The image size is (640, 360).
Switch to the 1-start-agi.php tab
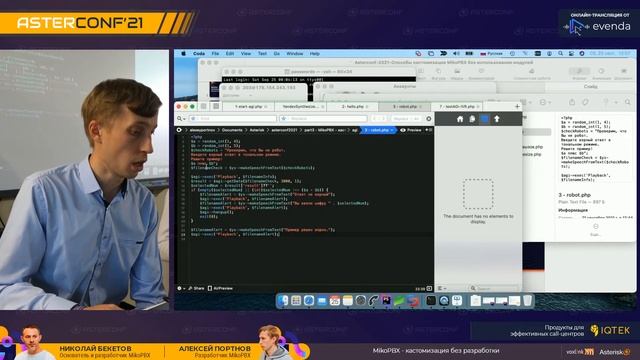(249, 107)
